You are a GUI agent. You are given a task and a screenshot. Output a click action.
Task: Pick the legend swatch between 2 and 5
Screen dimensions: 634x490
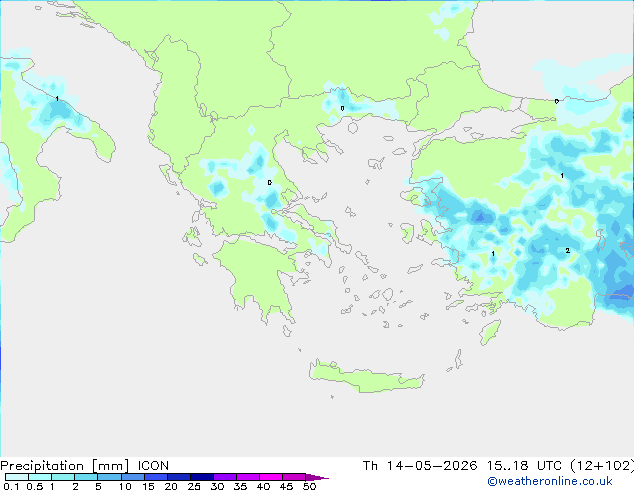(x=86, y=477)
